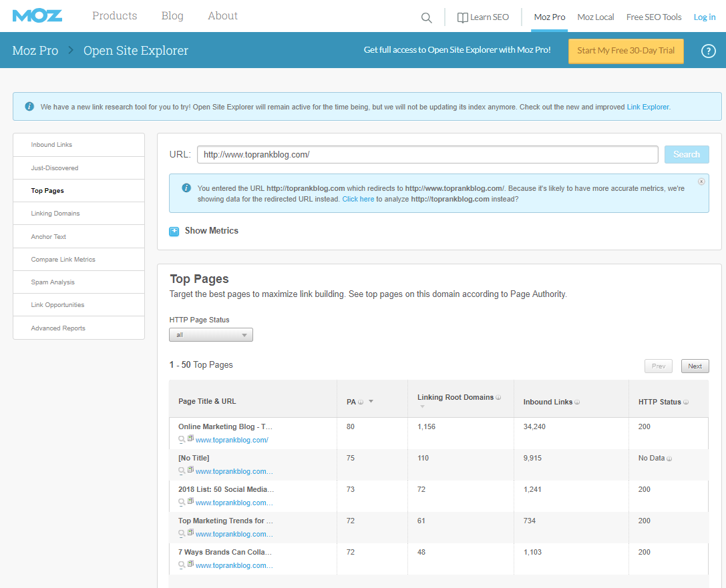726x588 pixels.
Task: Click magnifier icon for Top Marketing Trends row
Action: coord(182,534)
